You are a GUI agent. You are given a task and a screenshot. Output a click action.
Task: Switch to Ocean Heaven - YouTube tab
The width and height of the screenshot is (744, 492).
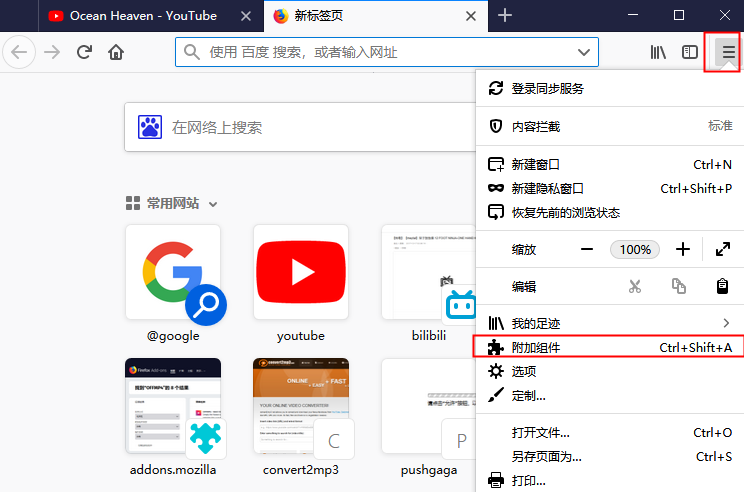click(151, 16)
